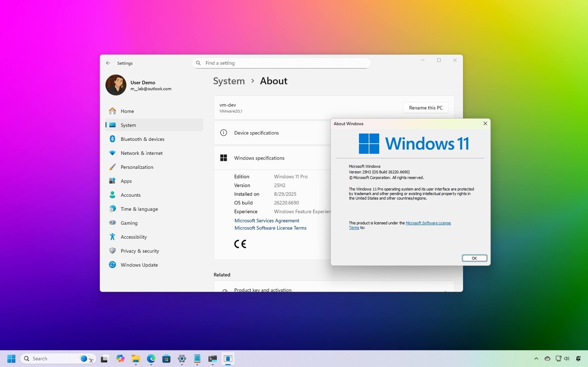This screenshot has height=367, width=588.
Task: Open Windows Update via its sync icon
Action: 113,265
